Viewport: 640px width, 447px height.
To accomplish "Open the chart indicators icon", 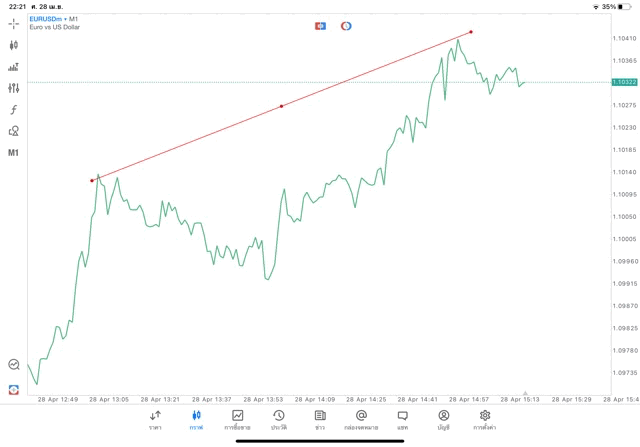I will click(13, 67).
